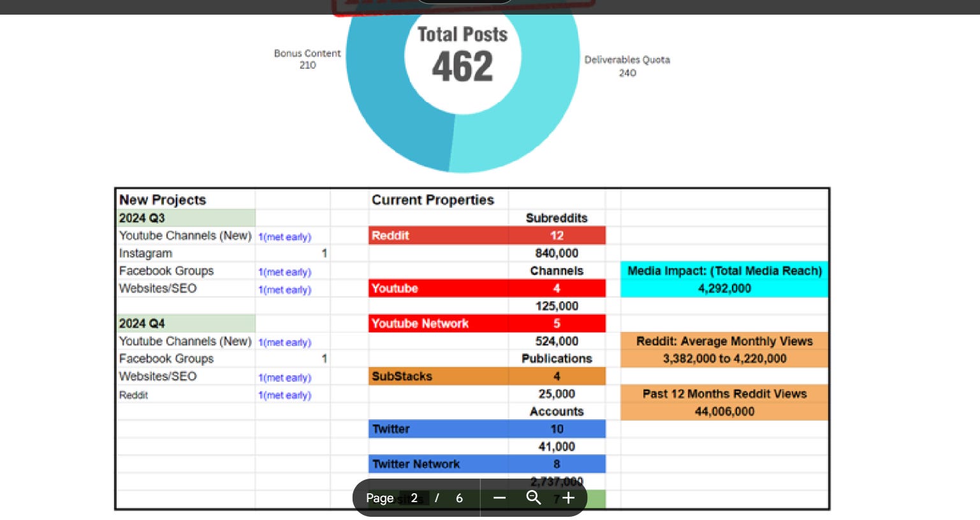Screen dimensions: 980x520
Task: Click the 'Publications' column heading
Action: (557, 359)
